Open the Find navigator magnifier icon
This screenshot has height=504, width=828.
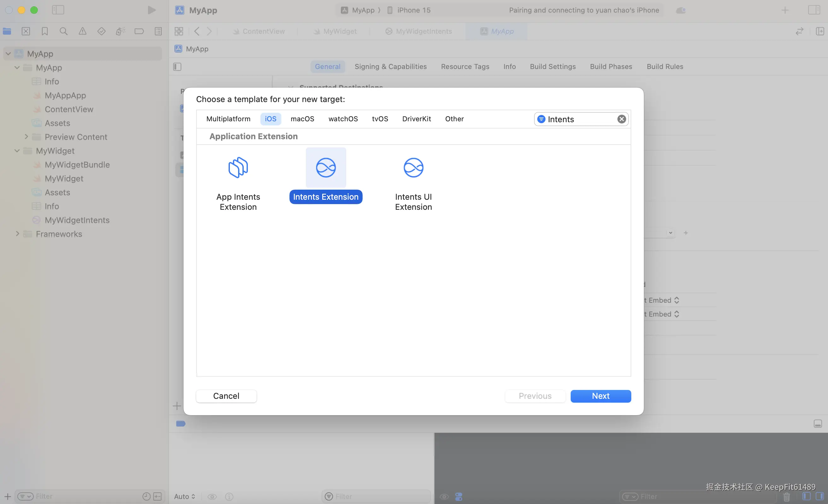63,31
